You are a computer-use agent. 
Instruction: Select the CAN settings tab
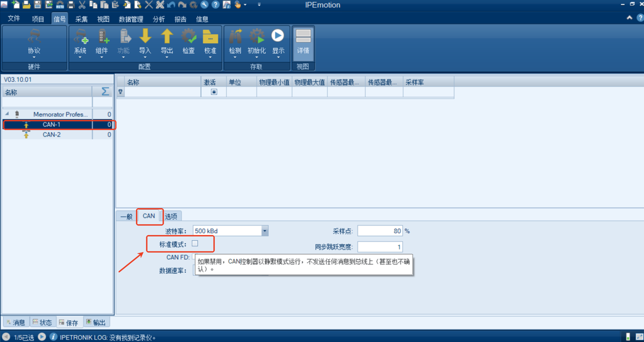pos(149,216)
